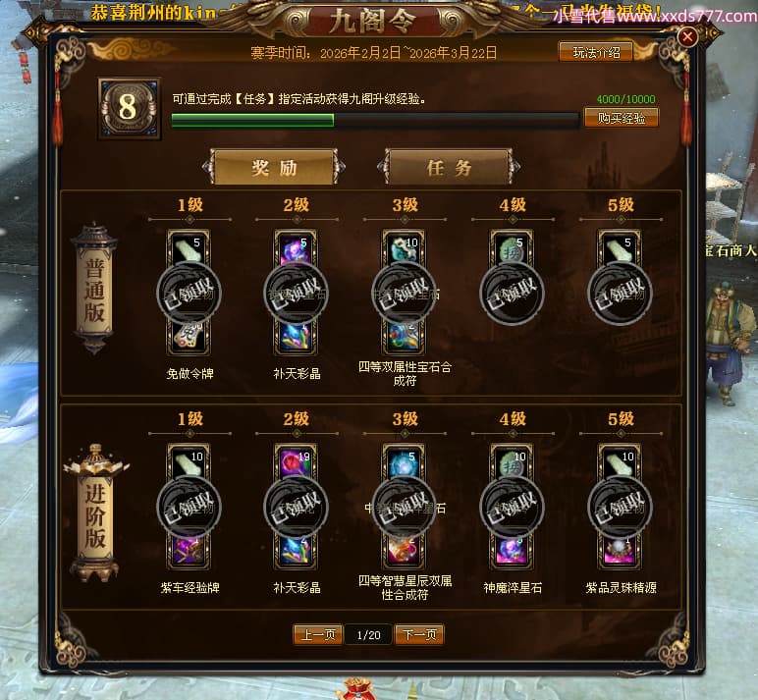
Task: Click the level 8 badge icon
Action: coord(129,108)
